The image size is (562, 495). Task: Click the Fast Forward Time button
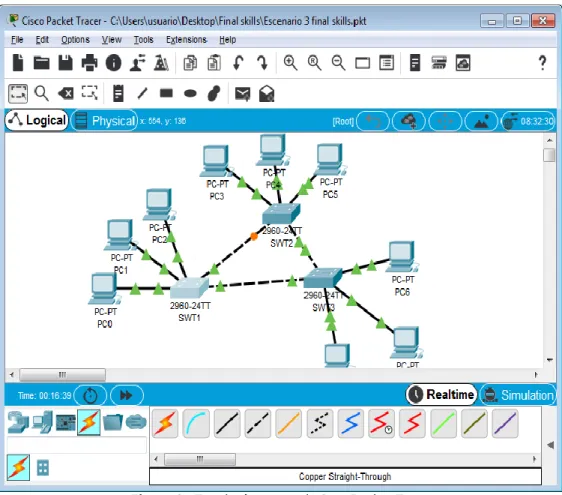click(x=127, y=396)
